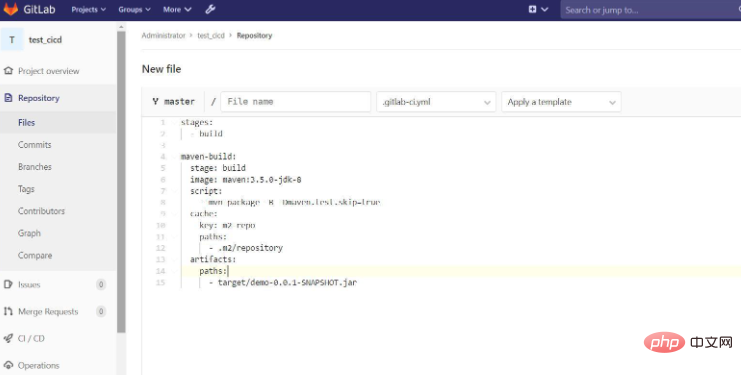Click the Search or jump to field
This screenshot has height=375, width=743.
[x=652, y=10]
